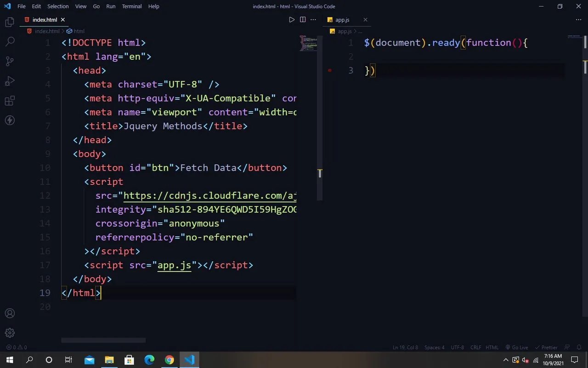Show hidden system tray icons
The height and width of the screenshot is (368, 588).
(506, 360)
